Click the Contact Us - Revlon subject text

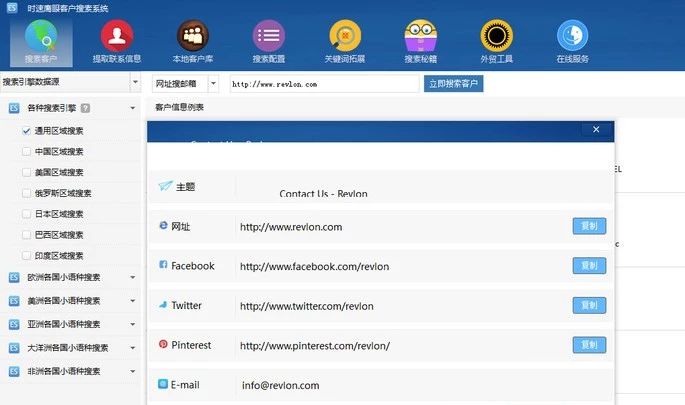coord(323,194)
